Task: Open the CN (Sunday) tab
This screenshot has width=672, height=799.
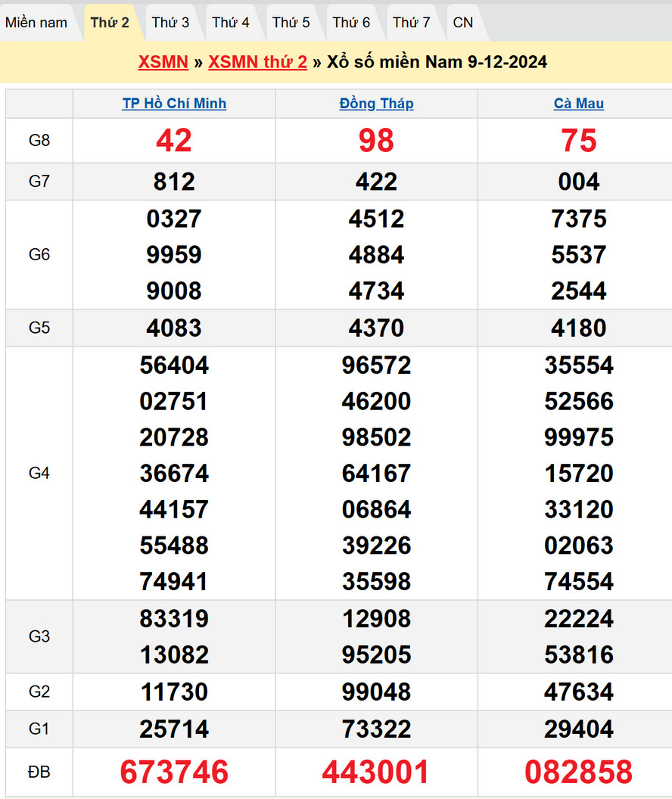Action: point(463,23)
